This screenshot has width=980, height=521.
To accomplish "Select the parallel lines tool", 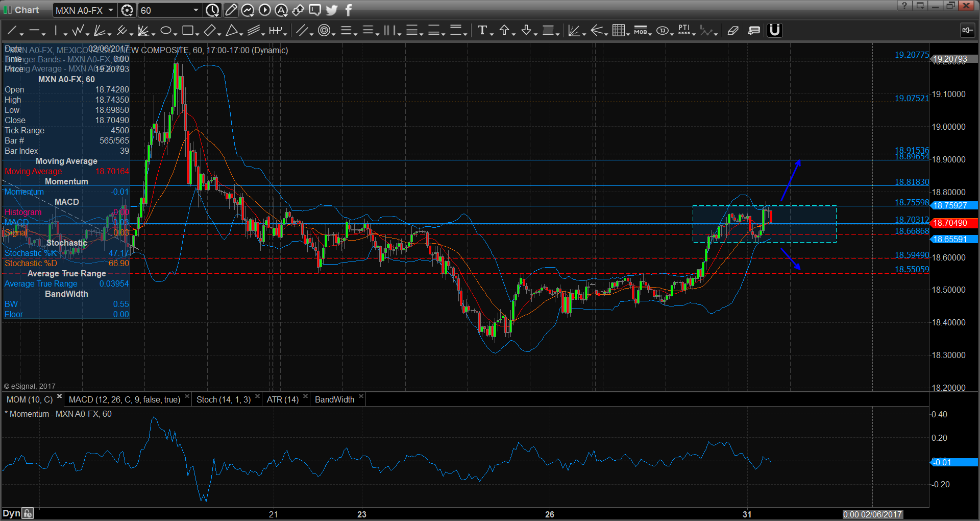I will (302, 31).
